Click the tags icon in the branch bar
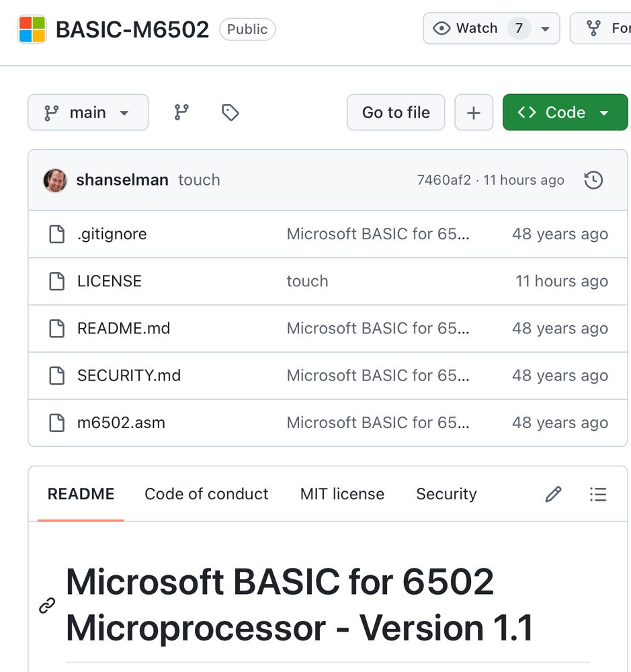 [x=229, y=112]
